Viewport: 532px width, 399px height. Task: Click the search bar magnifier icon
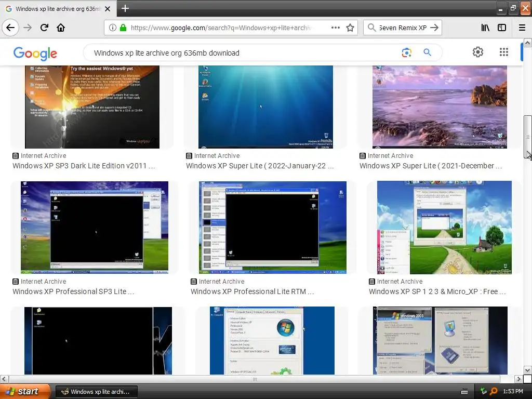click(371, 28)
